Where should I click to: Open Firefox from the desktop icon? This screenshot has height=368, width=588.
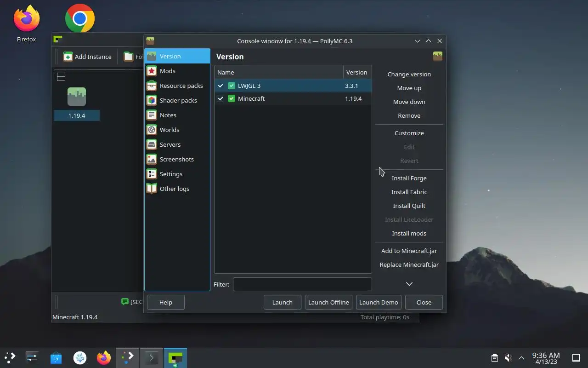coord(27,24)
